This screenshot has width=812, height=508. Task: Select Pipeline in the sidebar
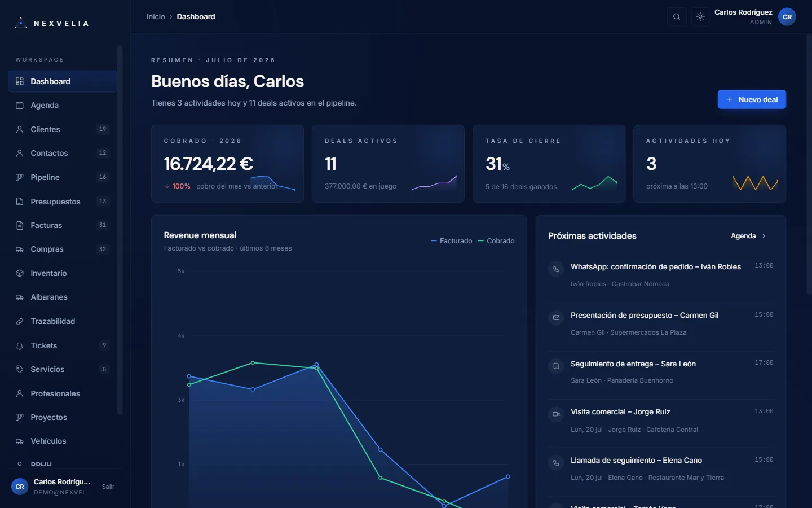coord(62,177)
